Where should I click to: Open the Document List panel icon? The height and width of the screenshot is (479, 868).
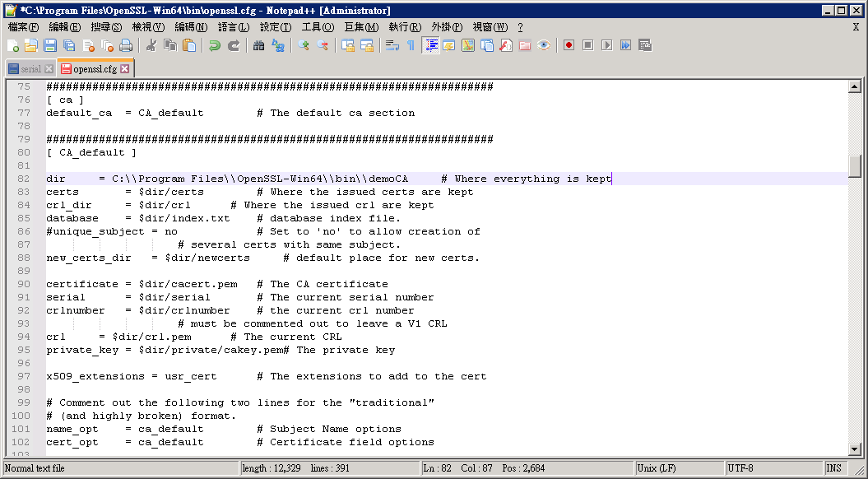pos(487,46)
